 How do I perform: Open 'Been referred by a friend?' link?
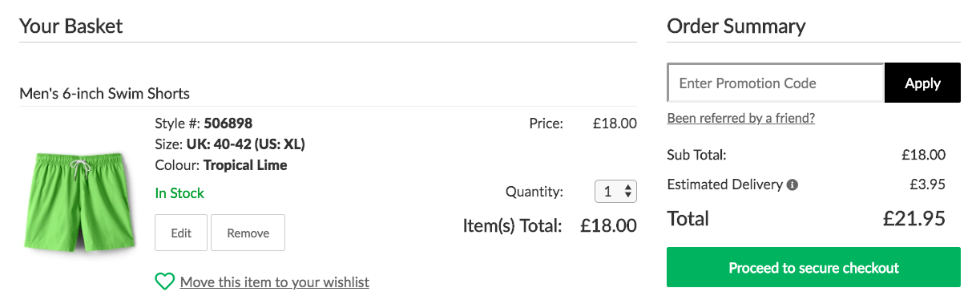coord(741,118)
